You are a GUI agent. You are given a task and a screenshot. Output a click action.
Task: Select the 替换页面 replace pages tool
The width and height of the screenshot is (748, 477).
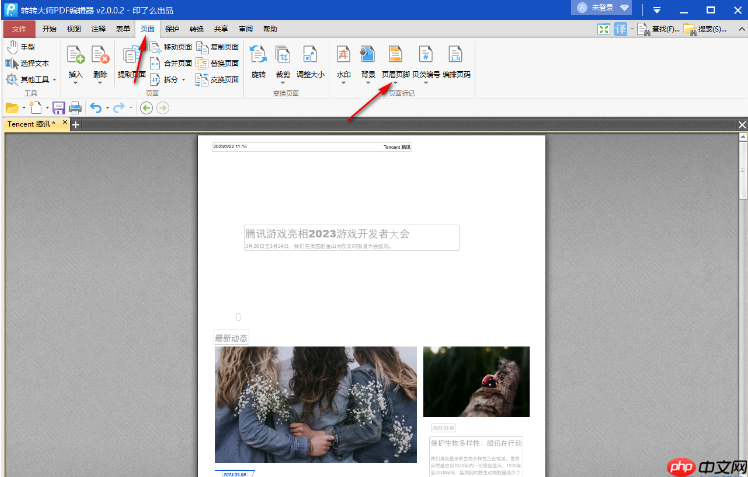(218, 63)
